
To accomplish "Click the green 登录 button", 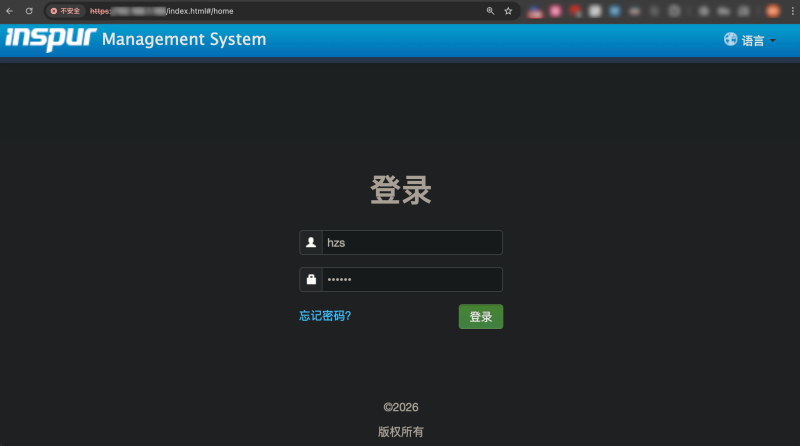I will [481, 316].
